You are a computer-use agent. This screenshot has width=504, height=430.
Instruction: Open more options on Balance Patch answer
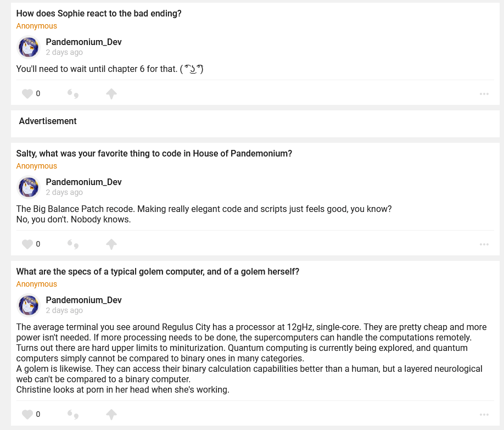pos(484,244)
